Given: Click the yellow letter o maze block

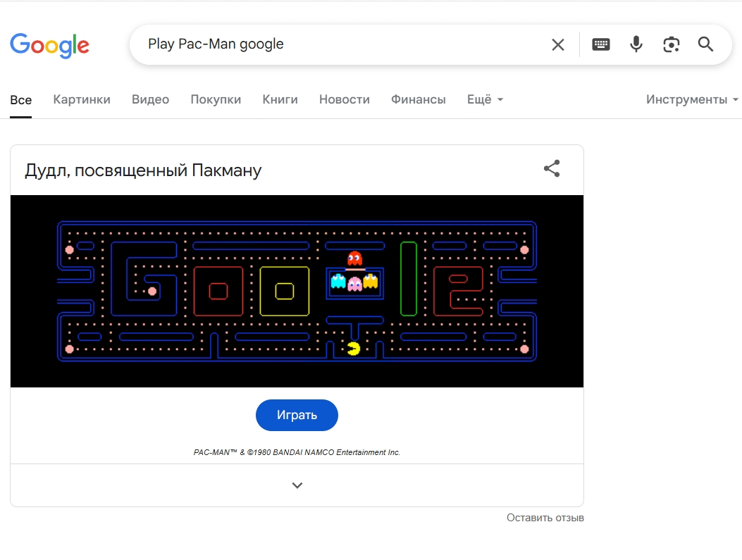Looking at the screenshot, I should 285,292.
